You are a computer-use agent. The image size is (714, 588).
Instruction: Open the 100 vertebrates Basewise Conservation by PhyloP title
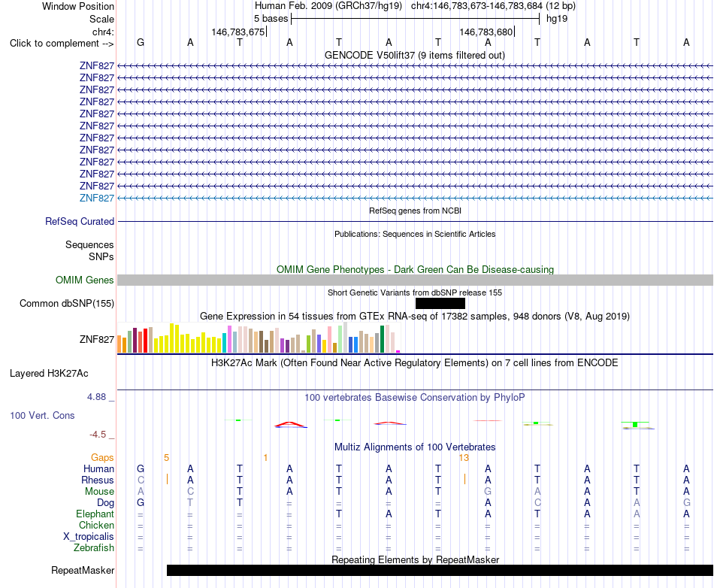[x=414, y=398]
